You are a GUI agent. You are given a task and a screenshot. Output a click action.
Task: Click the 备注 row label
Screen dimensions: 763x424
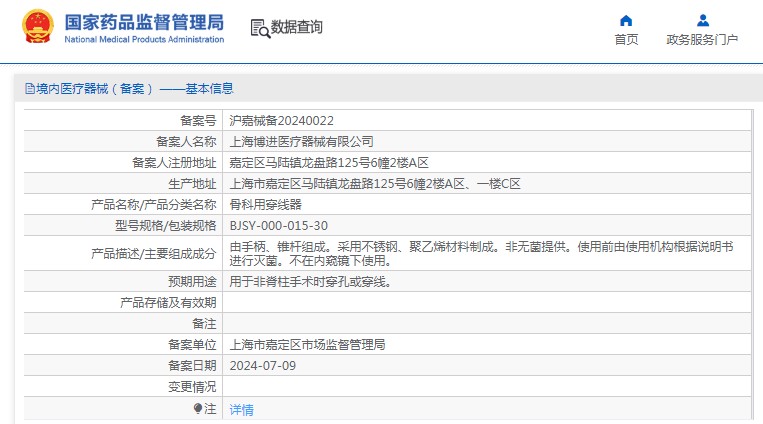(204, 324)
